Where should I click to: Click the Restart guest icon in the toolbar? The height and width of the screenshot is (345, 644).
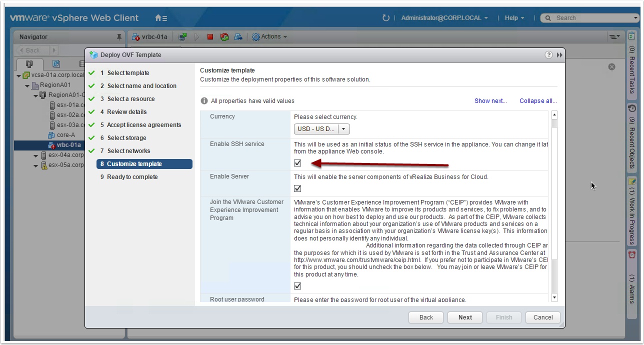[224, 36]
